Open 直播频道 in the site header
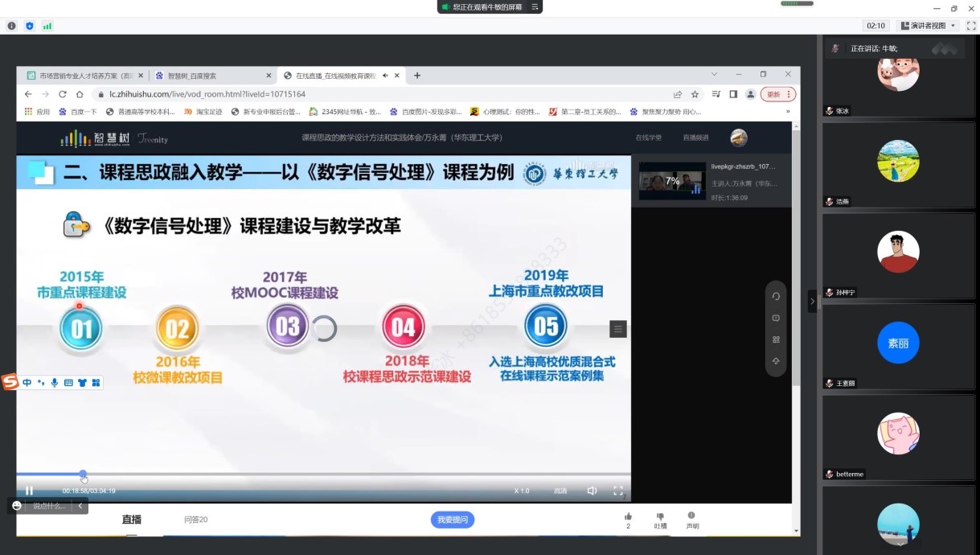This screenshot has height=555, width=980. click(x=696, y=138)
